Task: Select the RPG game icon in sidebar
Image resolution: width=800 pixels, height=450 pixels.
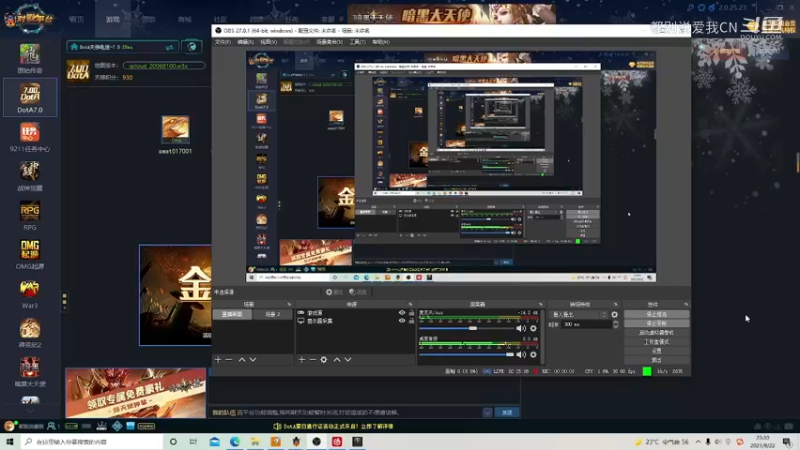Action: tap(30, 216)
